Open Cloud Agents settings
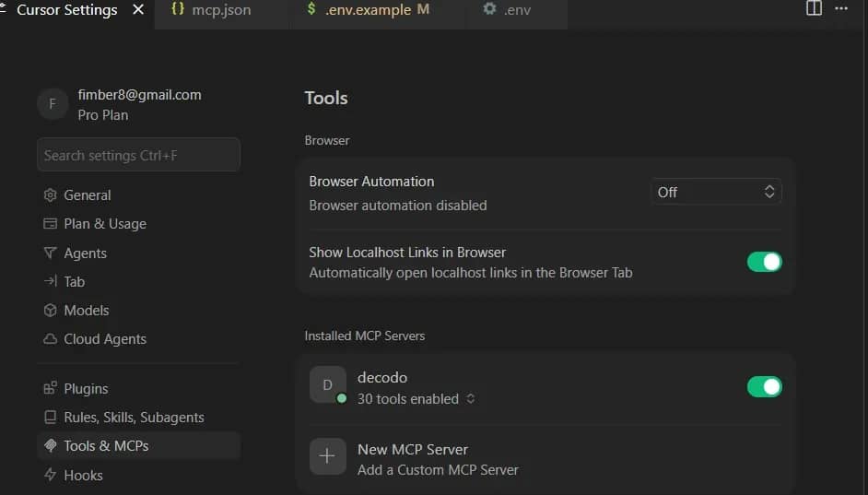Viewport: 868px width, 495px height. (x=138, y=339)
